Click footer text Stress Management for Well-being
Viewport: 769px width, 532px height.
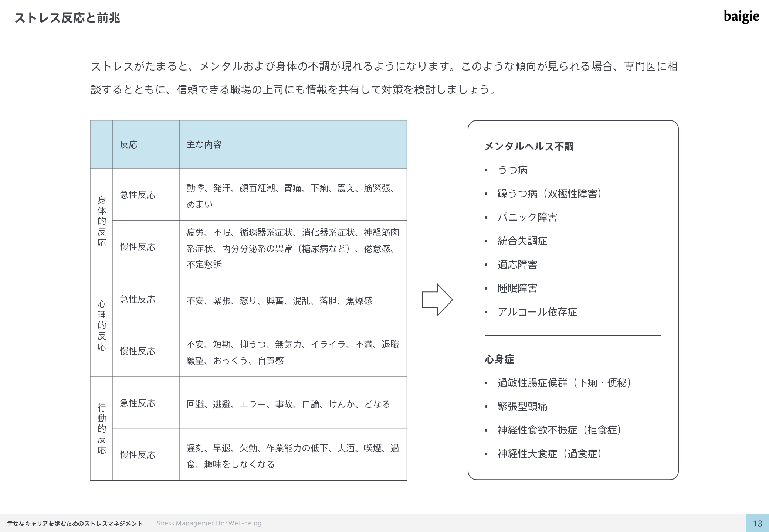click(x=209, y=523)
